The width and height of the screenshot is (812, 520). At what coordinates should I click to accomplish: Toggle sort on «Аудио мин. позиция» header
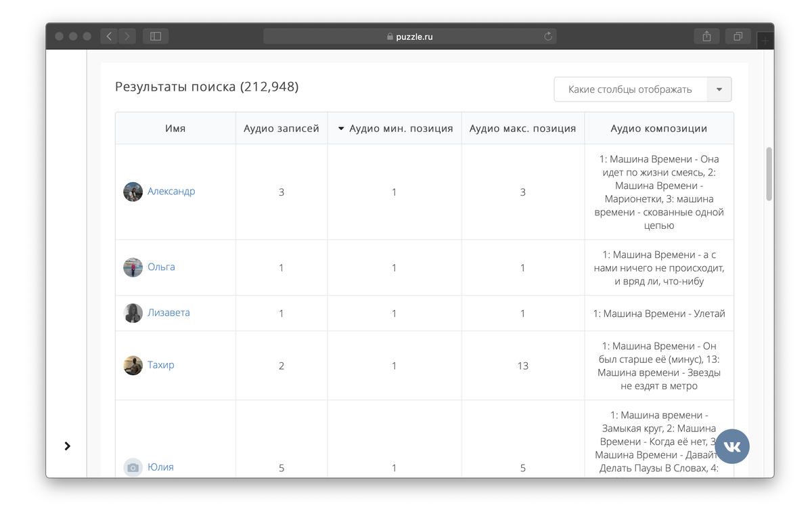pos(395,128)
